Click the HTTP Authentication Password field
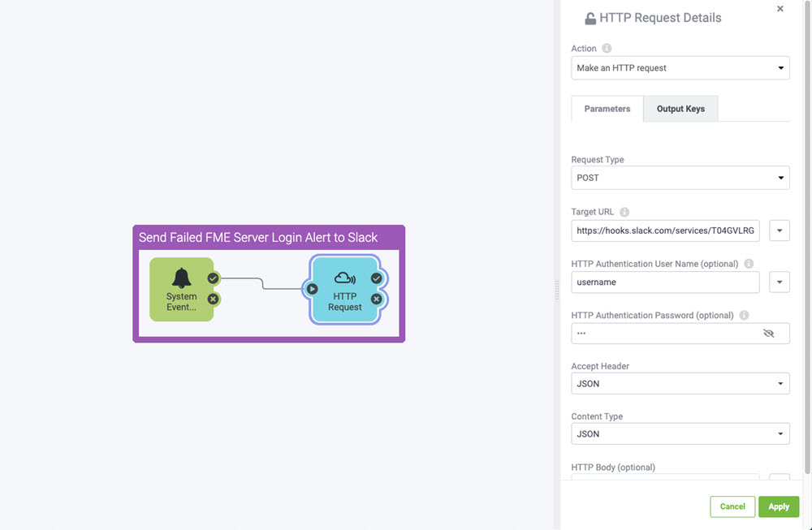This screenshot has width=812, height=530. coord(680,334)
